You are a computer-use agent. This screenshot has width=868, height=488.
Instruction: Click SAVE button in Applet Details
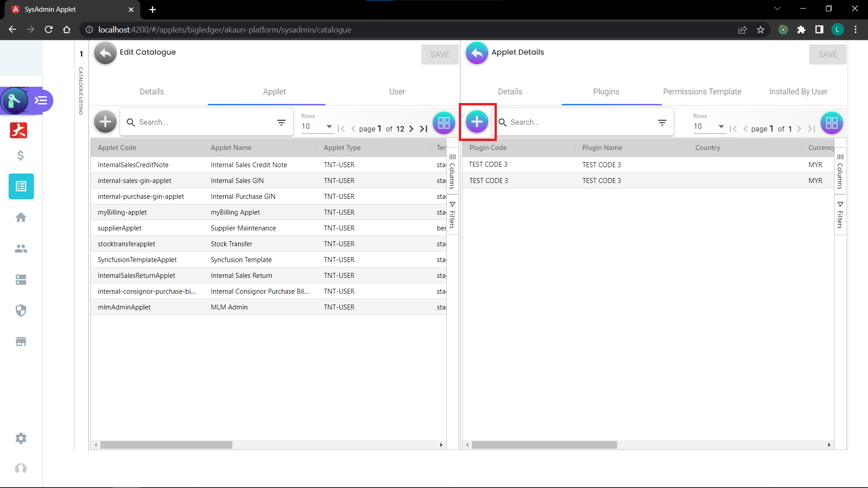point(827,55)
